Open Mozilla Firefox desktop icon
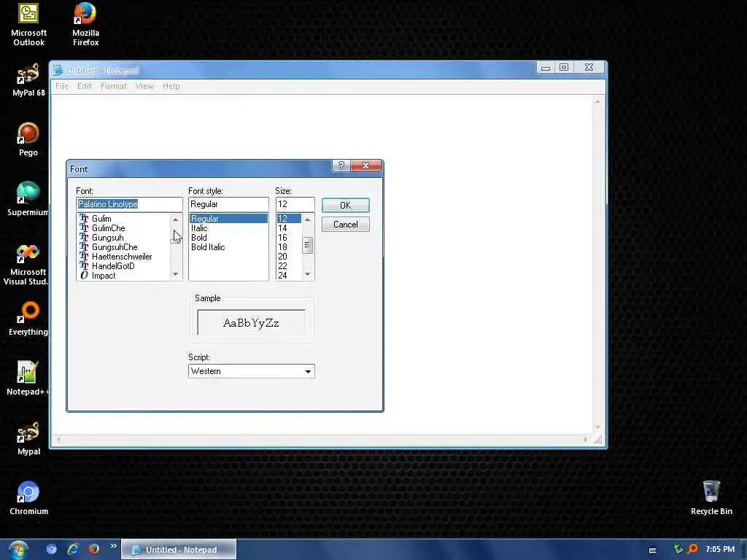 point(85,24)
